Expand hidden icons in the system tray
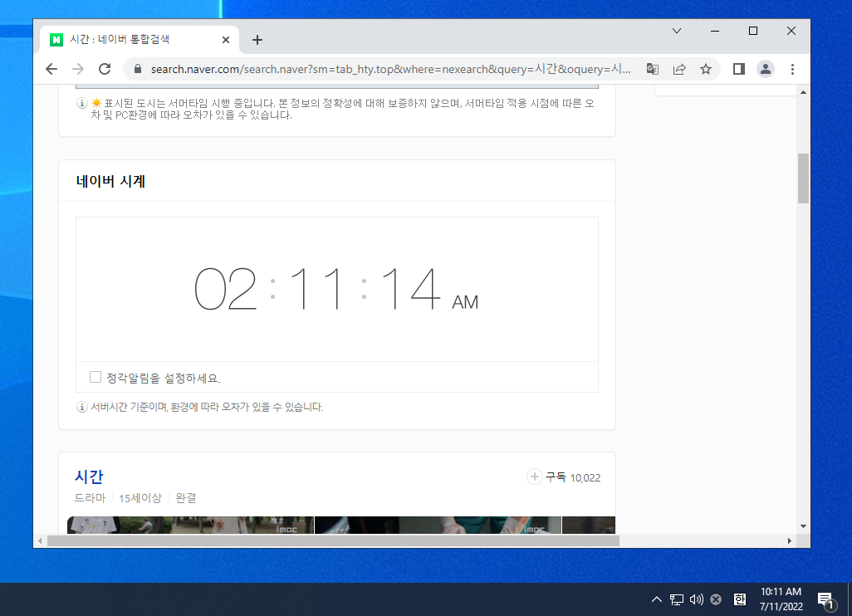Image resolution: width=852 pixels, height=616 pixels. pyautogui.click(x=655, y=599)
